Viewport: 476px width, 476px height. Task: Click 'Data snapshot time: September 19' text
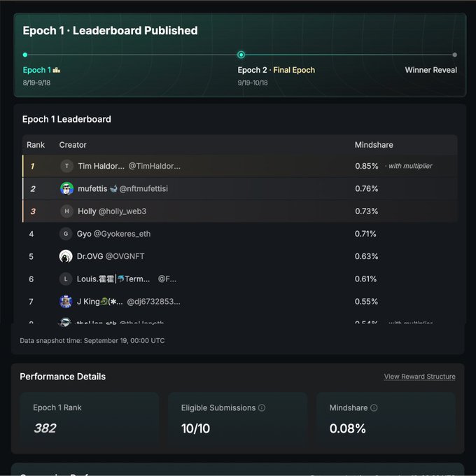click(x=92, y=341)
